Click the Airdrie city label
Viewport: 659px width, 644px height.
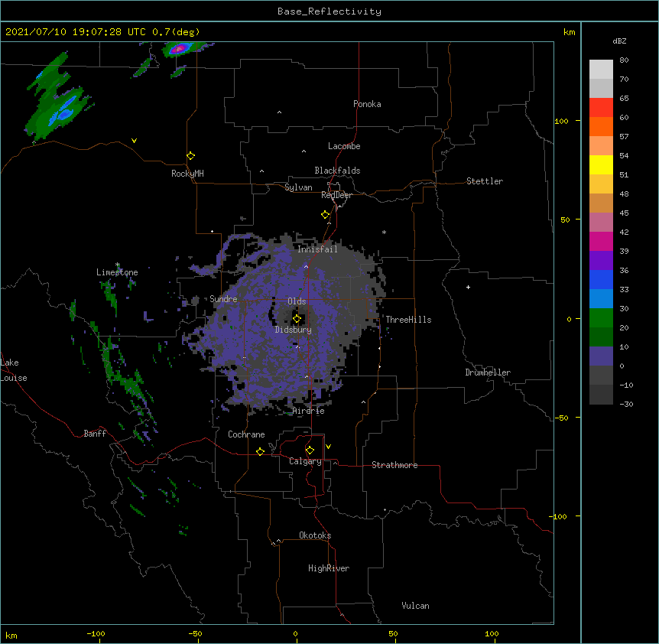pyautogui.click(x=309, y=411)
